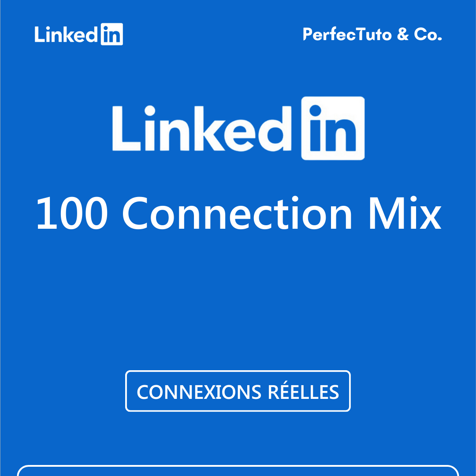476x476 pixels.
Task: Click the ampersand in the brand name
Action: (403, 34)
